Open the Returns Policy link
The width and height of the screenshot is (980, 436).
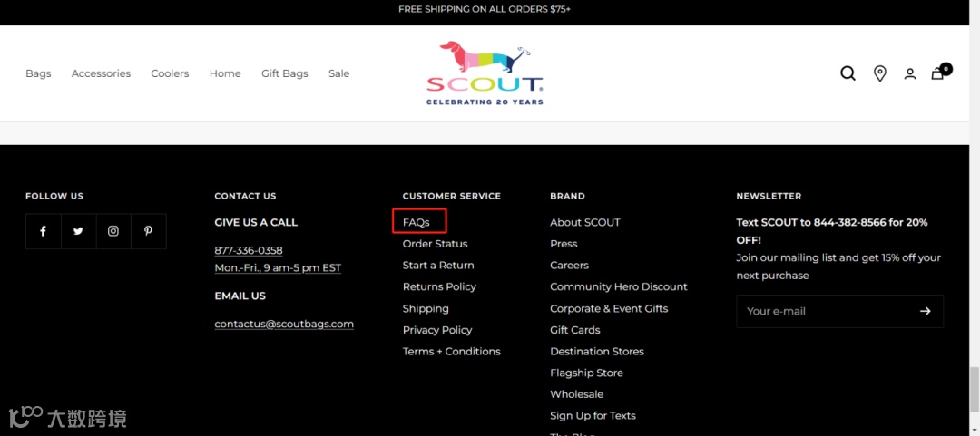439,286
